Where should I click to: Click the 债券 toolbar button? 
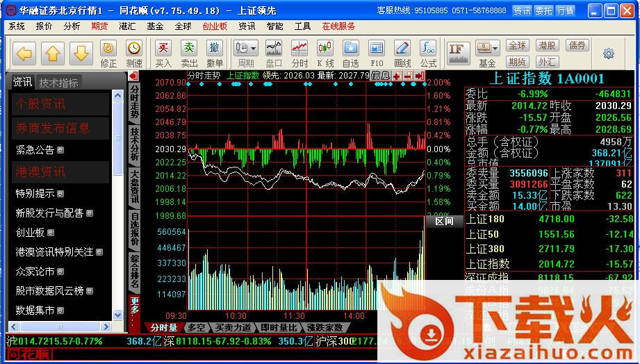pyautogui.click(x=577, y=45)
